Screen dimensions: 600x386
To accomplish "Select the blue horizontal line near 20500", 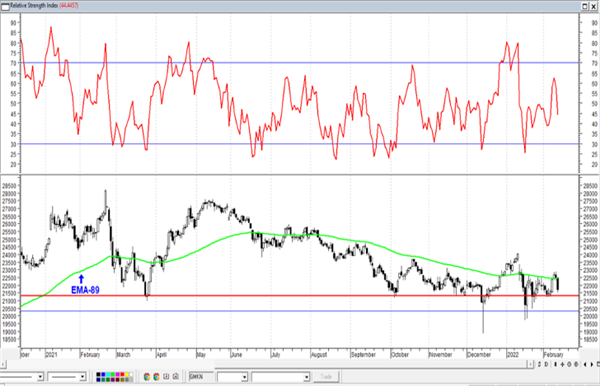I will click(x=300, y=311).
